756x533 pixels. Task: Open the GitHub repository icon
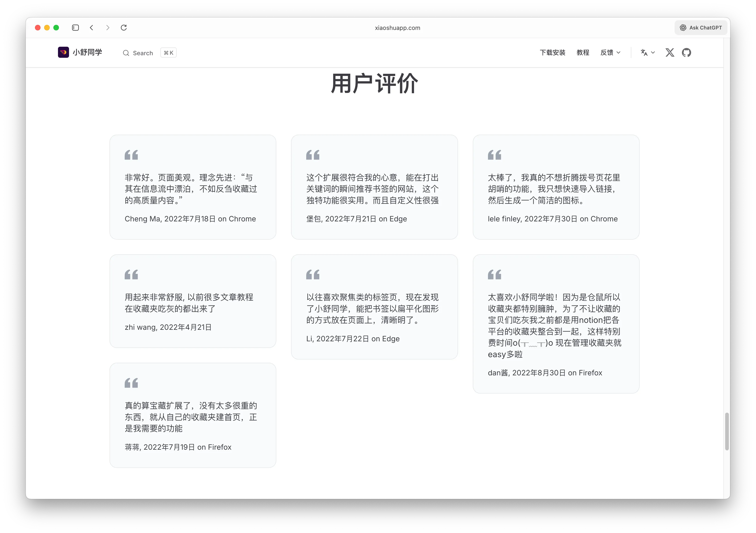[x=687, y=52]
